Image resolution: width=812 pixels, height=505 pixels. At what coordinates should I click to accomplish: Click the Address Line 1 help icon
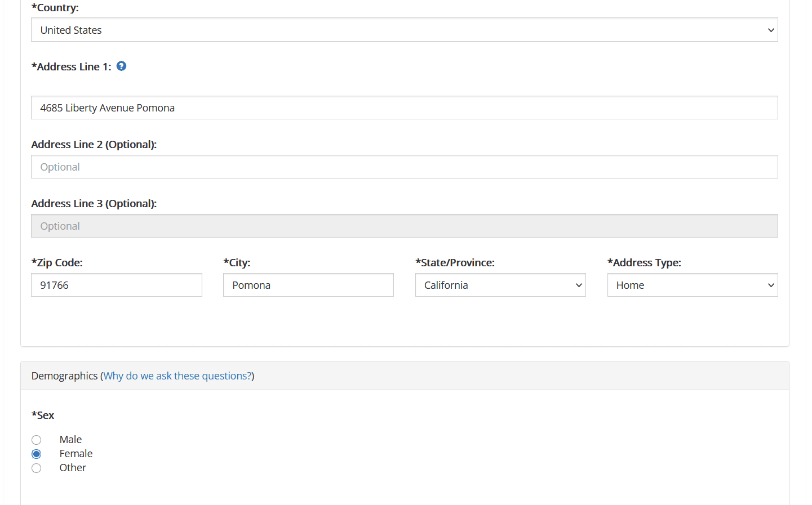[x=121, y=66]
